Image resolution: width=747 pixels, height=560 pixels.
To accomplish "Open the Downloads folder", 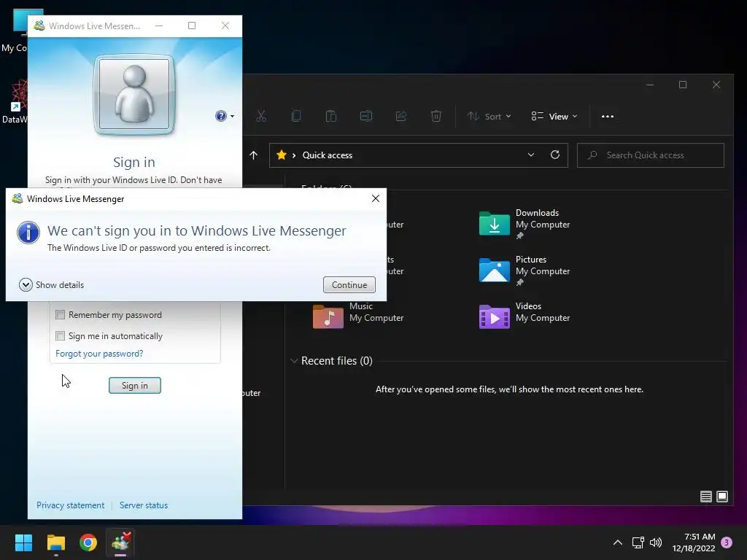I will point(524,224).
